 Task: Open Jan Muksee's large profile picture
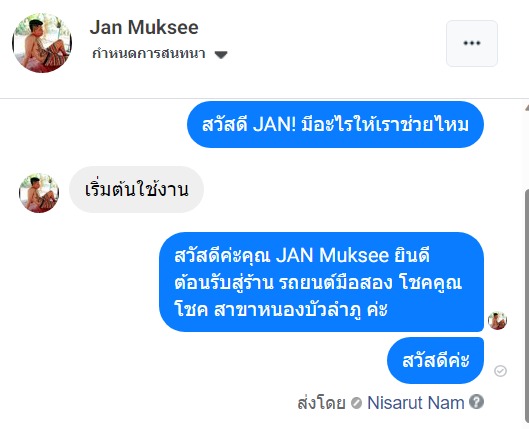[x=42, y=43]
